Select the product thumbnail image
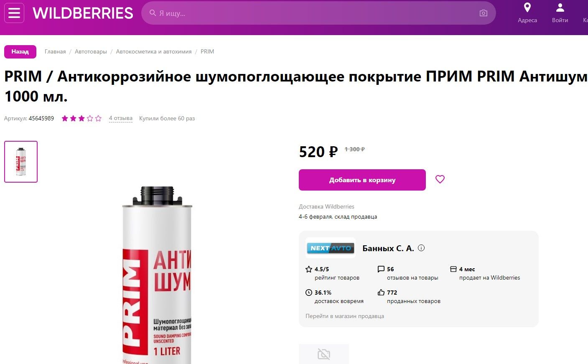 click(21, 162)
